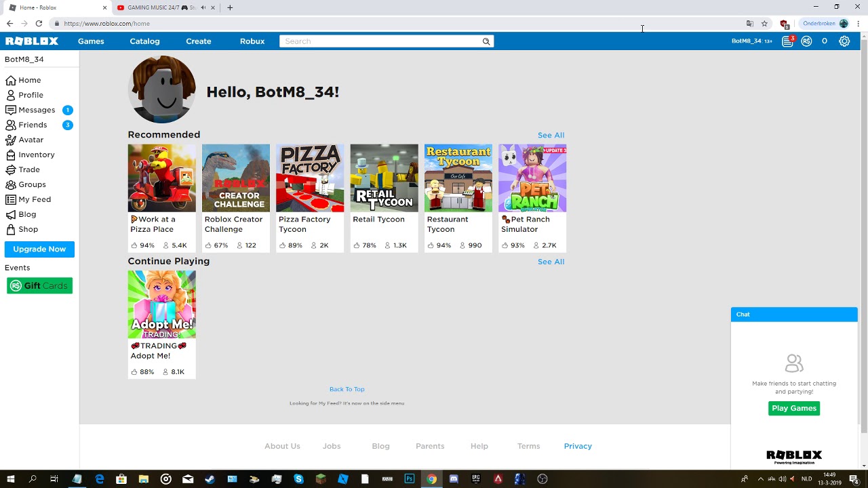
Task: Open the Help footer link
Action: [479, 446]
